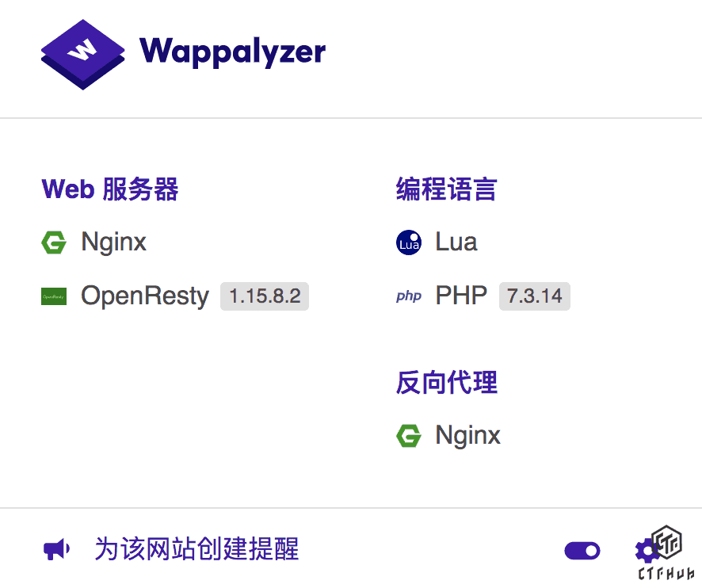Open the Nginx link under 反向代理
The height and width of the screenshot is (588, 702).
468,436
